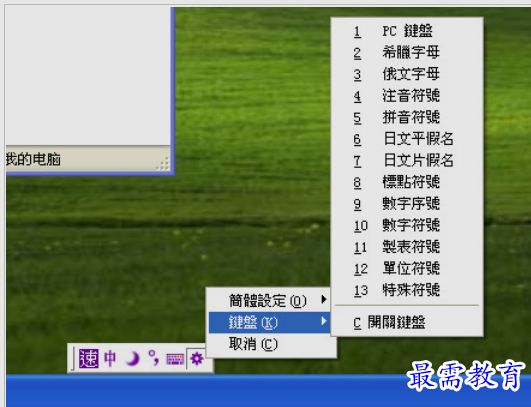Viewport: 531px width, 407px height.
Task: Toggle the half-moon full/half width icon
Action: pyautogui.click(x=133, y=359)
